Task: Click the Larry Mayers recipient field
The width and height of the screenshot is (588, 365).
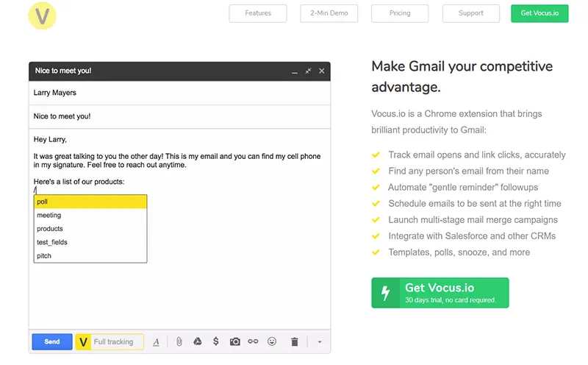Action: (x=179, y=93)
